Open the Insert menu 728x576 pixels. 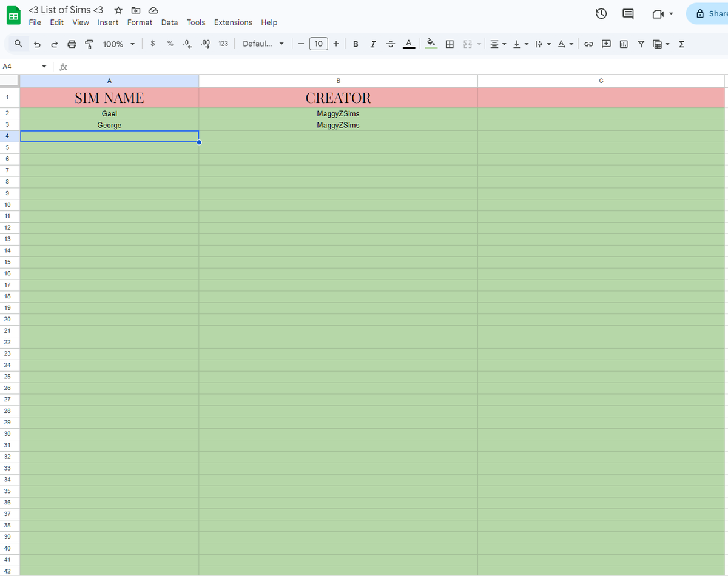pos(108,22)
